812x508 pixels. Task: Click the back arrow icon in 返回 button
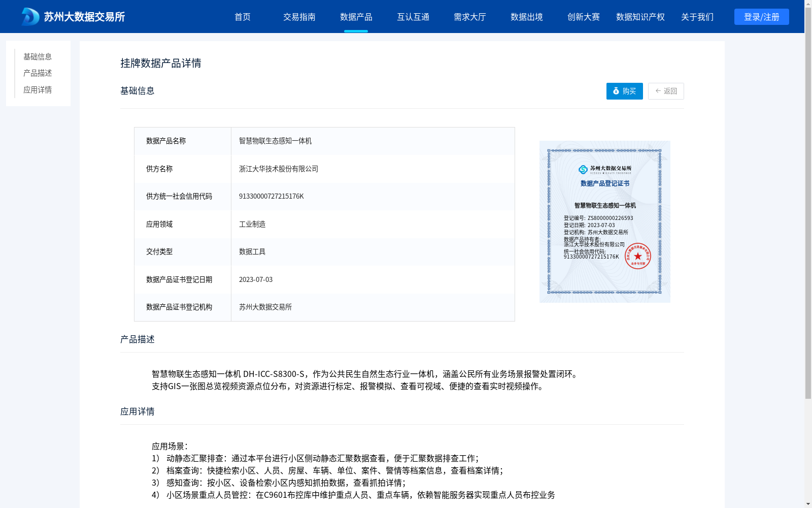658,91
